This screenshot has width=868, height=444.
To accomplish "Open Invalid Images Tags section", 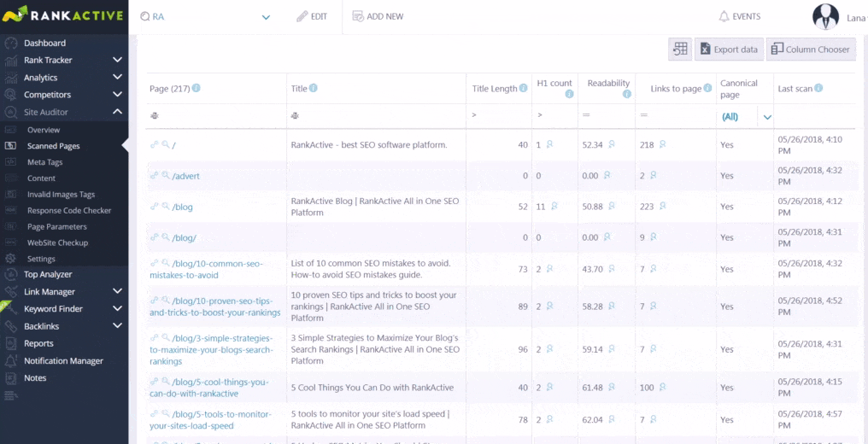I will point(61,194).
